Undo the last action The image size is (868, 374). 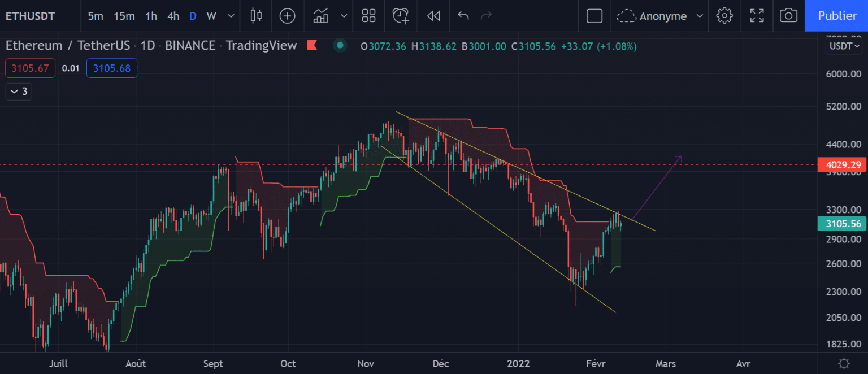click(463, 16)
